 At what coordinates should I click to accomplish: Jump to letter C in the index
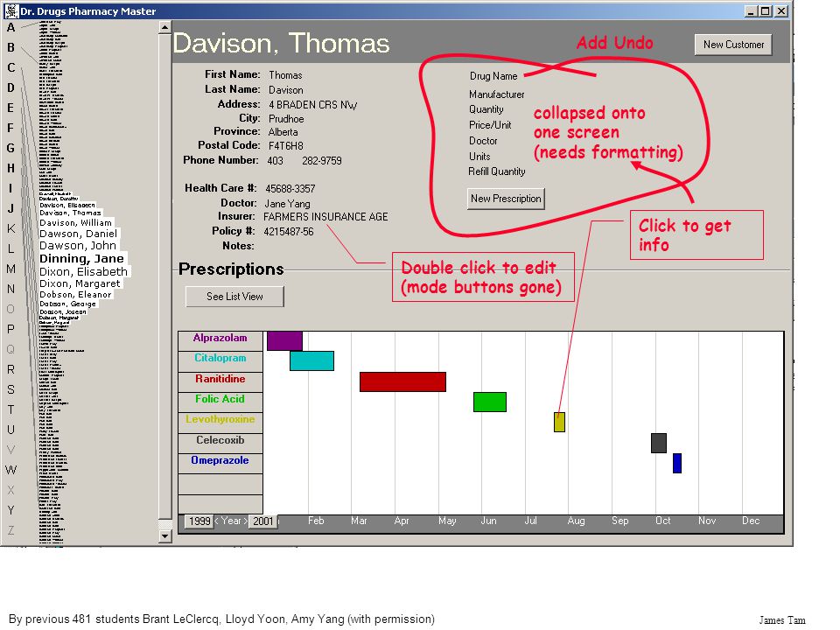click(x=10, y=67)
